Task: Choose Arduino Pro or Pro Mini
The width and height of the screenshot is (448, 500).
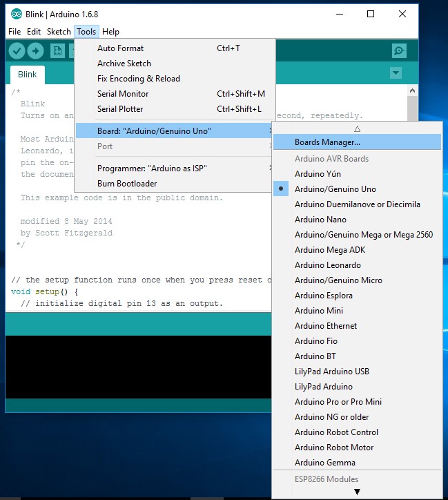Action: point(357,402)
